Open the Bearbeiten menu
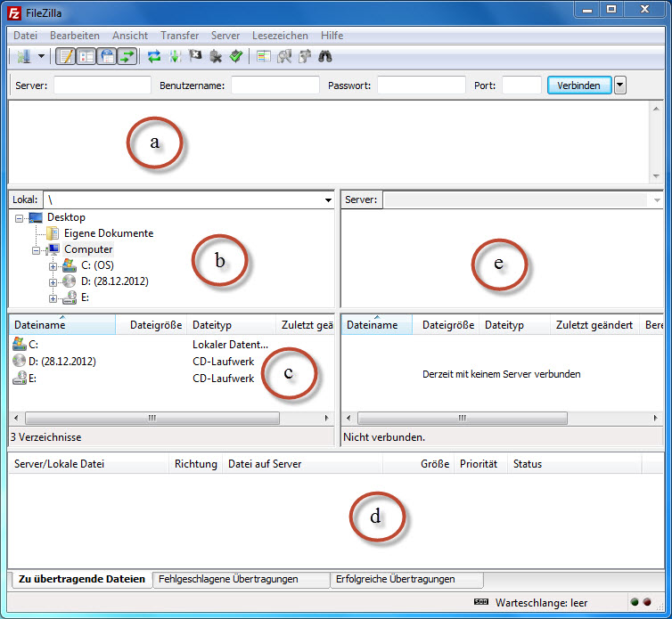Image resolution: width=672 pixels, height=619 pixels. [x=75, y=36]
